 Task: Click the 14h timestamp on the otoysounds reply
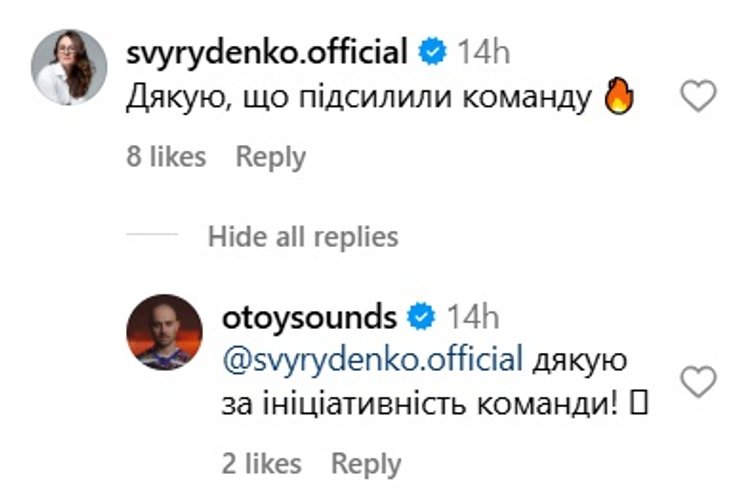coord(472,318)
